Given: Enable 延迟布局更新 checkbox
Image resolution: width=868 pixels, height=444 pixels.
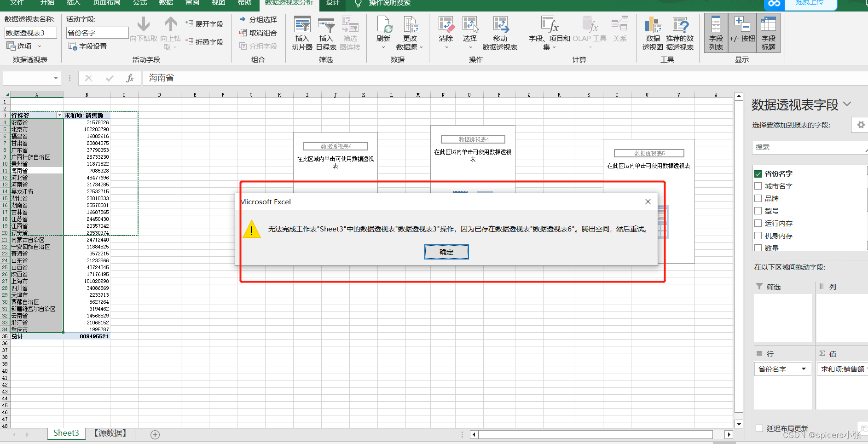Looking at the screenshot, I should tap(759, 428).
